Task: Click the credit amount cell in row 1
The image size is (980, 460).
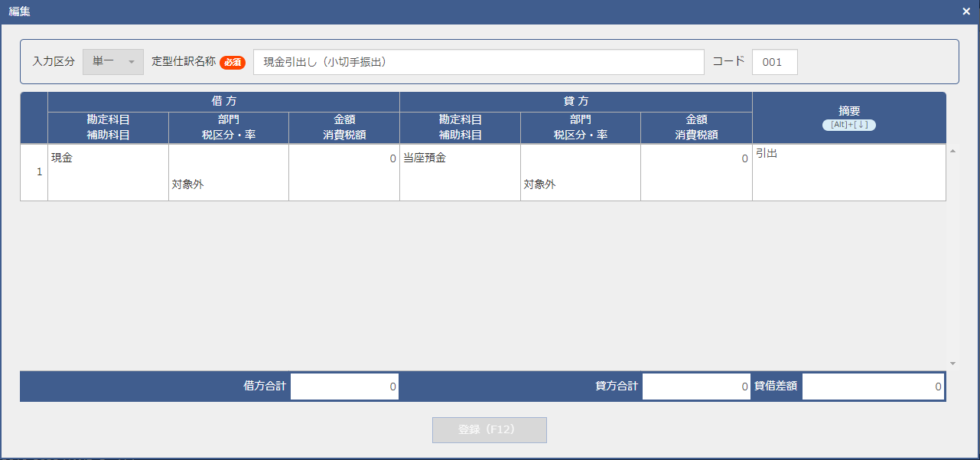Action: (696, 158)
